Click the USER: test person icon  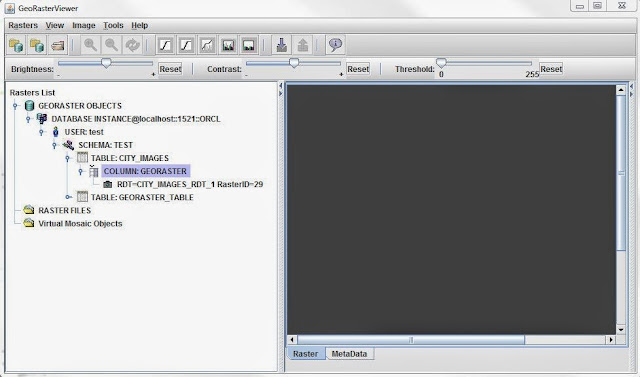[56, 132]
